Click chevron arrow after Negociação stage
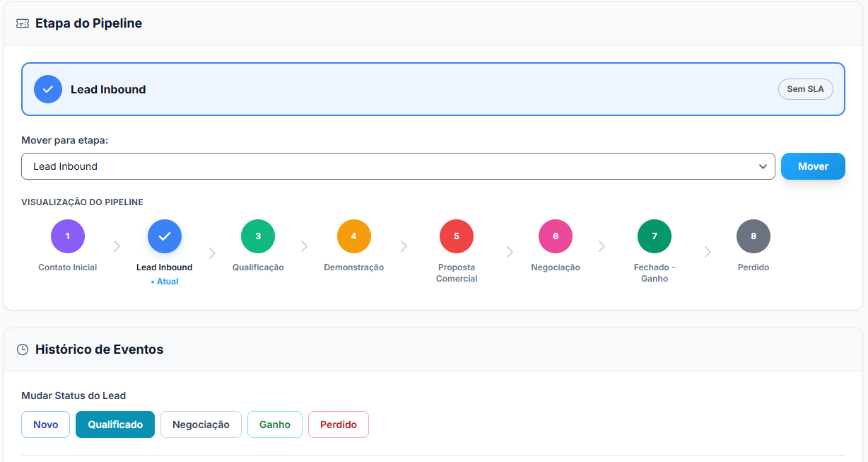Screen dimensions: 868x462 click(602, 246)
